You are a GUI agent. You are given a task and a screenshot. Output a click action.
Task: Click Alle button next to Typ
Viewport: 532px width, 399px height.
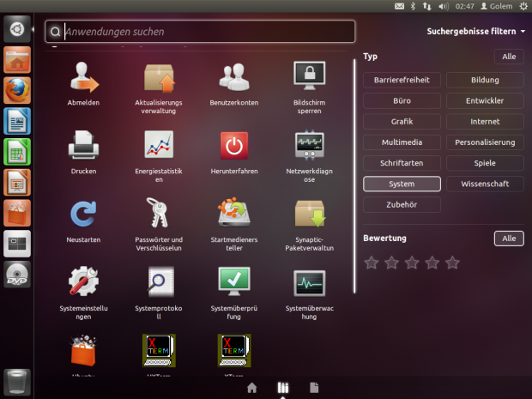tap(509, 57)
